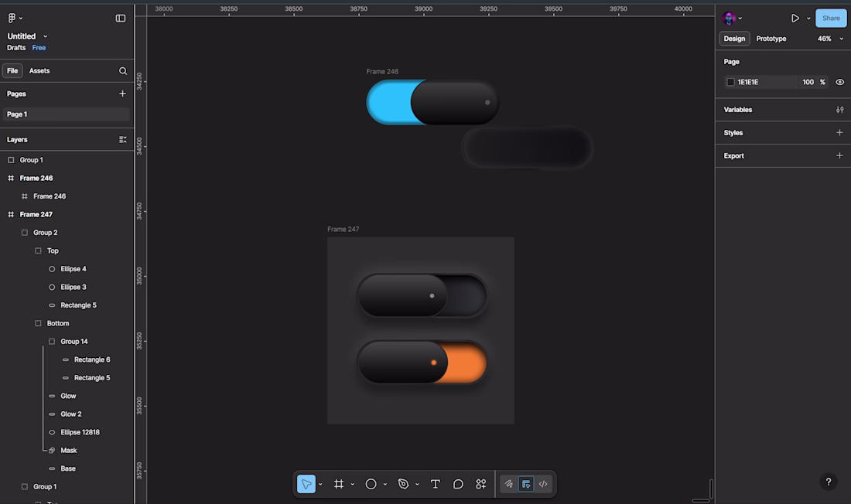The width and height of the screenshot is (851, 504).
Task: Open the Actions components tool
Action: tap(481, 483)
